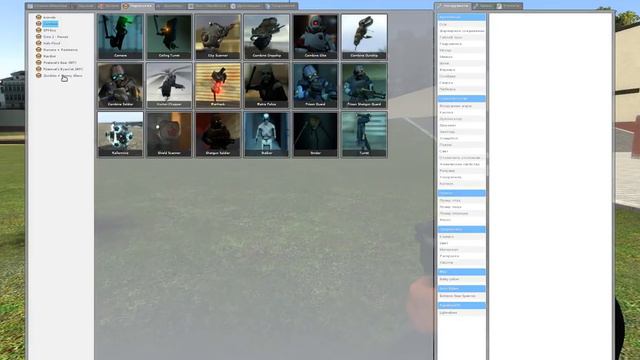Viewport: 640px width, 360px height.
Task: Spawn the Metro Police NPC
Action: pyautogui.click(x=267, y=85)
